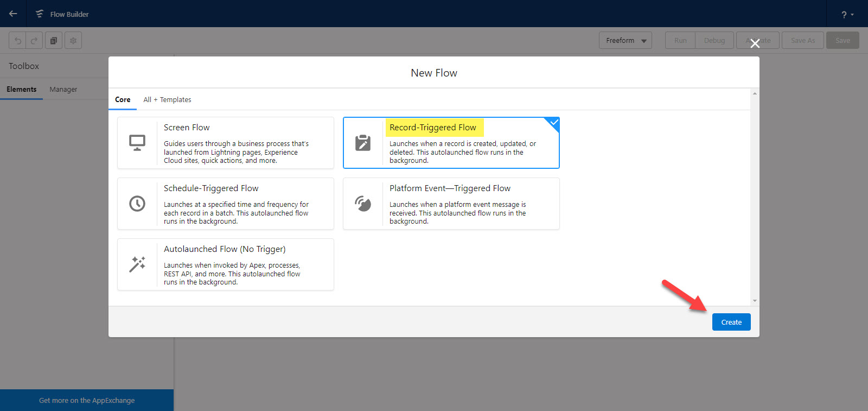Close the New Flow dialog
Screen dimensions: 868x411
pos(755,43)
